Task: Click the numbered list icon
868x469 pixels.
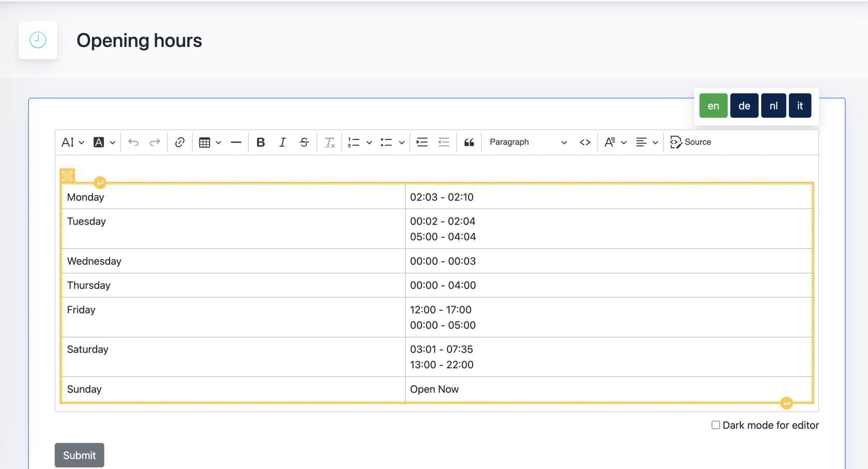Action: pos(354,142)
